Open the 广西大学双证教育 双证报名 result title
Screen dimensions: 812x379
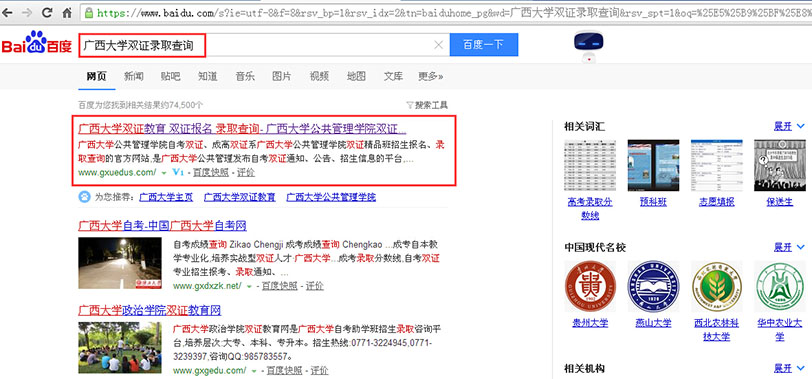click(x=242, y=128)
